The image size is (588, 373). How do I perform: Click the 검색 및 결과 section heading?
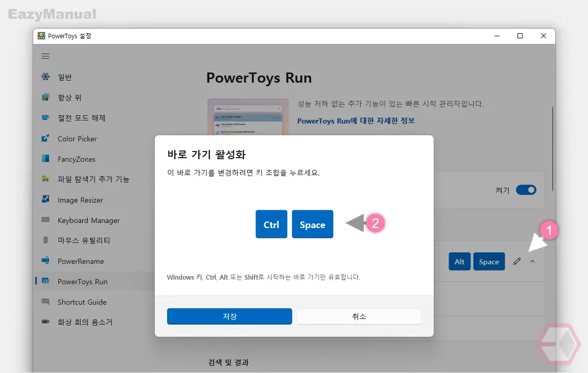coord(228,362)
